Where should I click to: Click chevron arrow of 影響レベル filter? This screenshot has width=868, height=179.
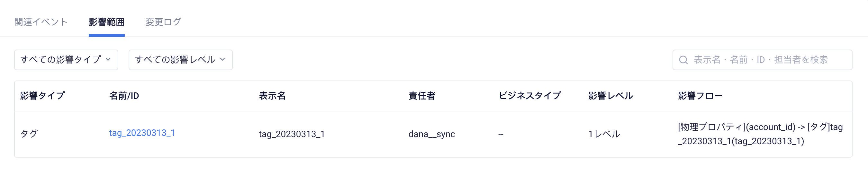pos(222,60)
